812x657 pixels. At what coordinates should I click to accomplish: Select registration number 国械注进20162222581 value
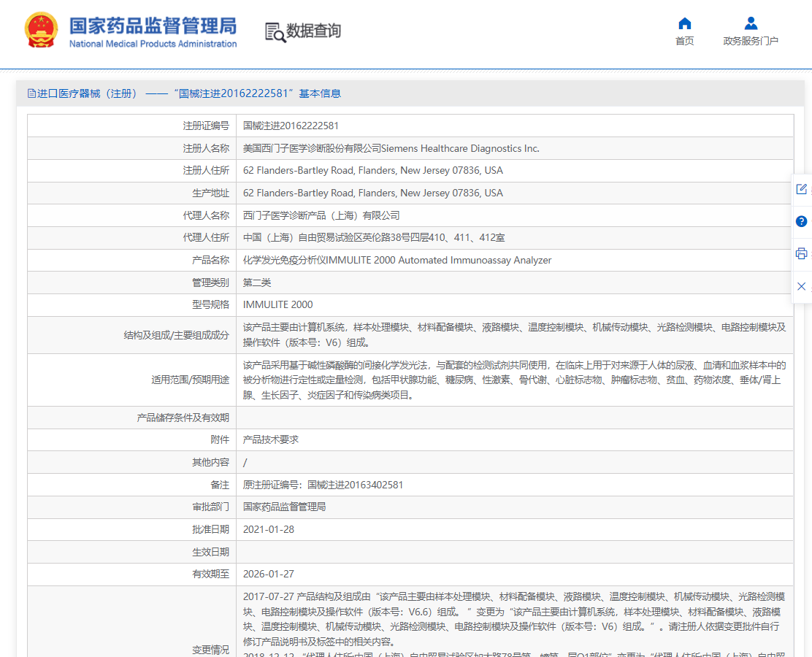291,126
